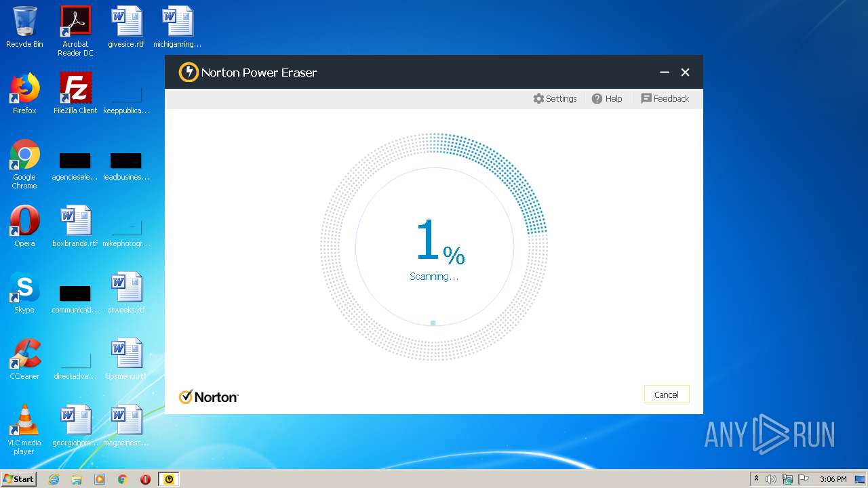Minimize the Norton Power Eraser window
This screenshot has height=488, width=868.
(665, 73)
